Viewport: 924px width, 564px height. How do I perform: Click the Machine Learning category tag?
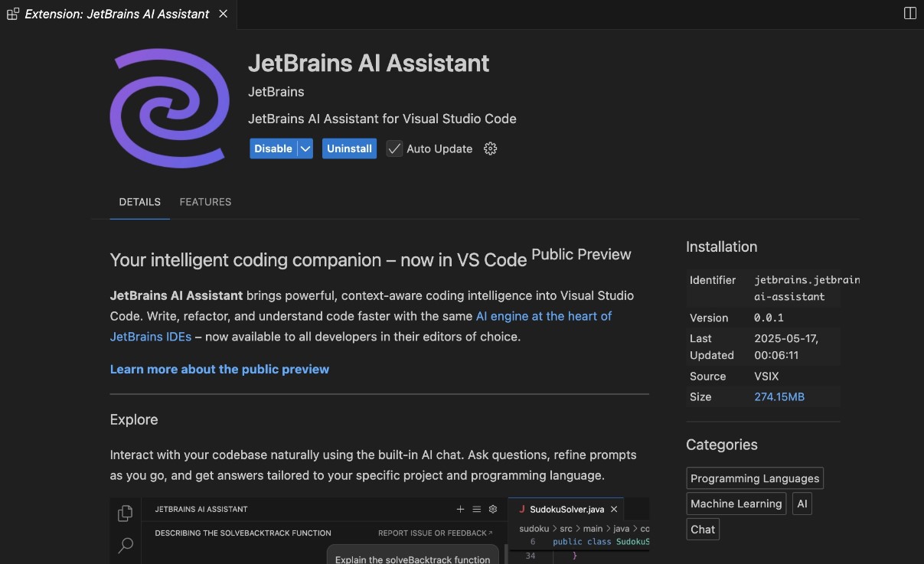tap(736, 504)
